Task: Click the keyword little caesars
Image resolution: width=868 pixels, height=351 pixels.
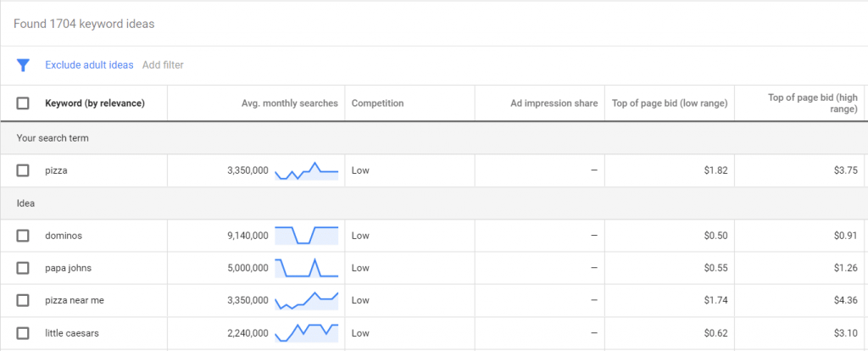Action: [x=72, y=333]
